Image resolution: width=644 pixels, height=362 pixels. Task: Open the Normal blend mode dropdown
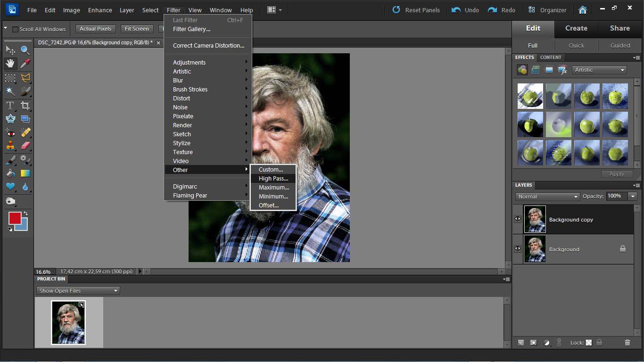coord(547,197)
